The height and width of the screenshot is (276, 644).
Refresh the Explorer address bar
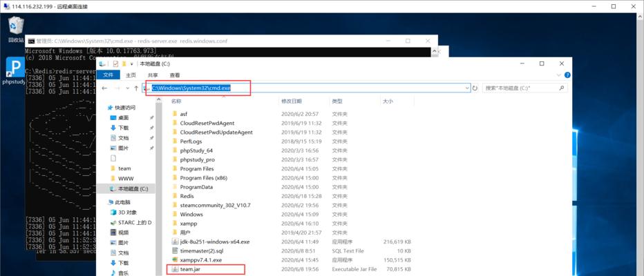pyautogui.click(x=475, y=88)
